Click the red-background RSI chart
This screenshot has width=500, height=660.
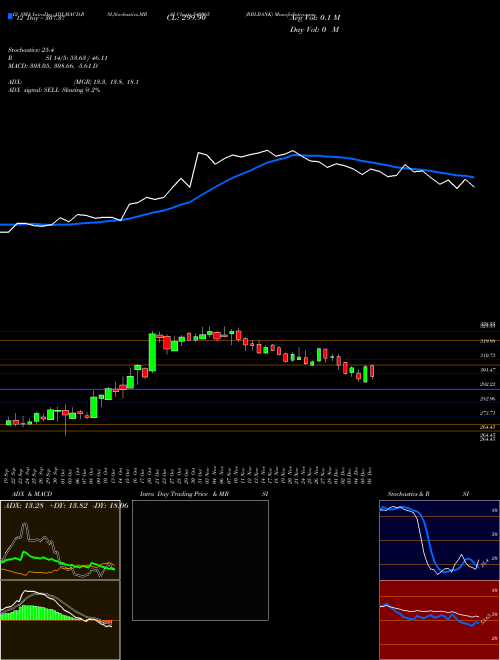click(x=439, y=620)
